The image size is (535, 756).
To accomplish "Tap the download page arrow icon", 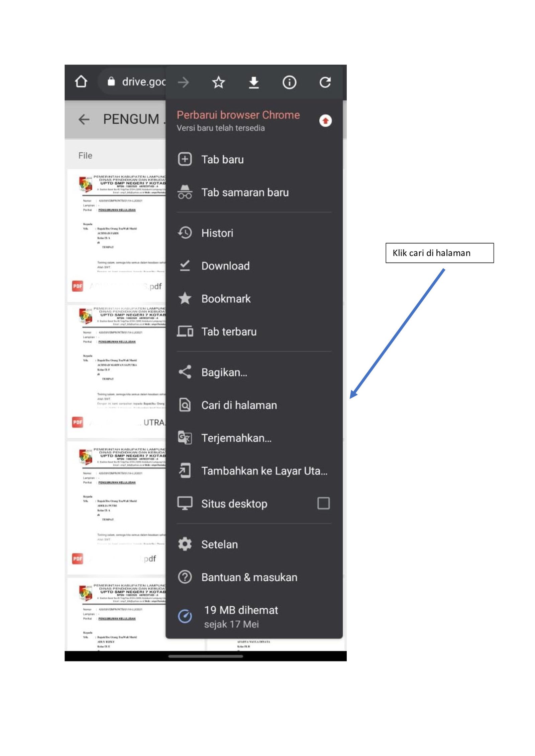I will pos(254,82).
